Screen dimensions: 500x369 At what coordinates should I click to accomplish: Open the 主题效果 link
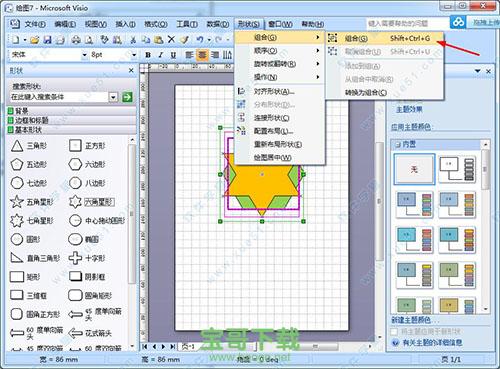(x=409, y=109)
